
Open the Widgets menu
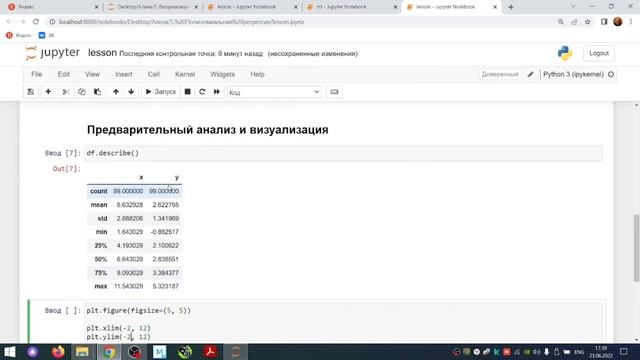222,74
